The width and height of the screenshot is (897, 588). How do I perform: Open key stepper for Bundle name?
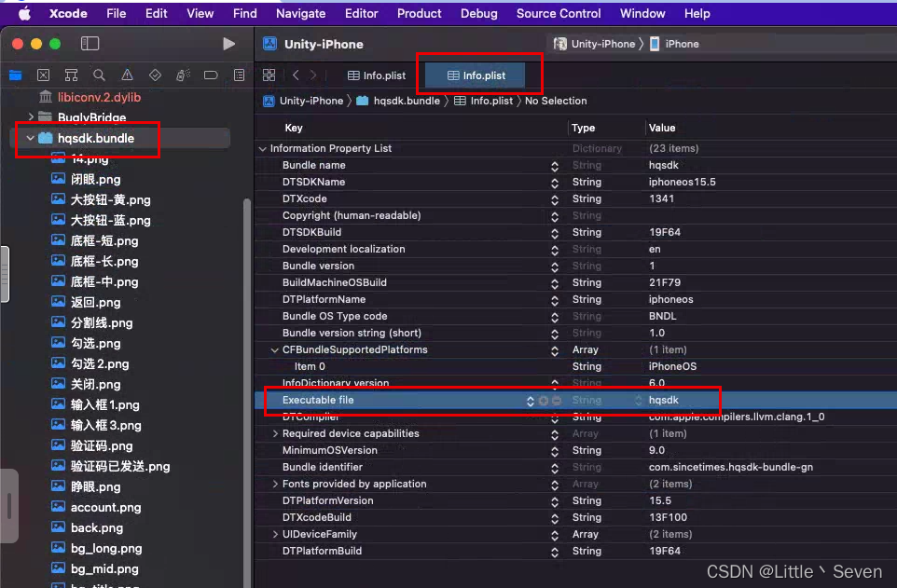555,166
